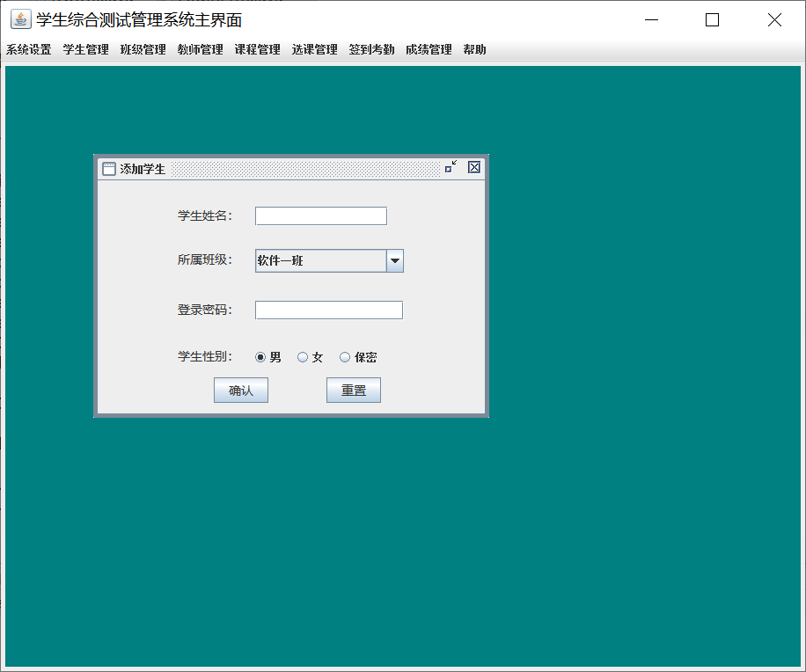This screenshot has height=672, width=806.
Task: Click the 添加学生 dialog window icon
Action: (x=109, y=169)
